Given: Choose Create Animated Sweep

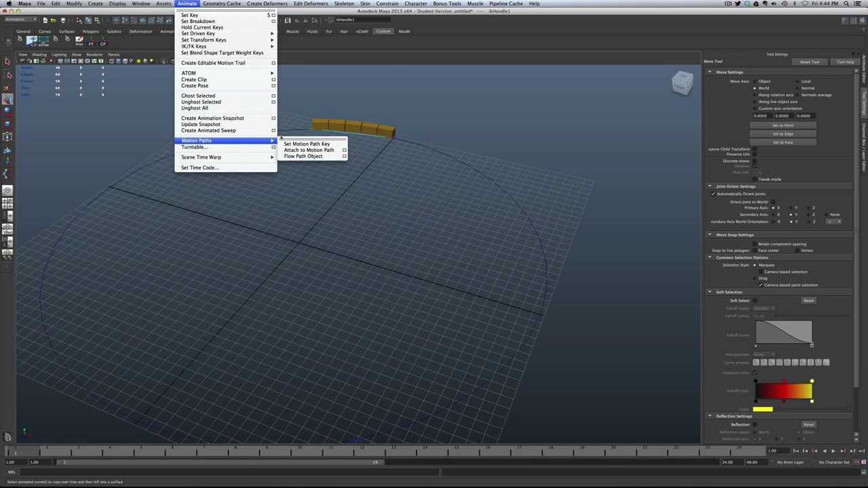Looking at the screenshot, I should [x=208, y=131].
